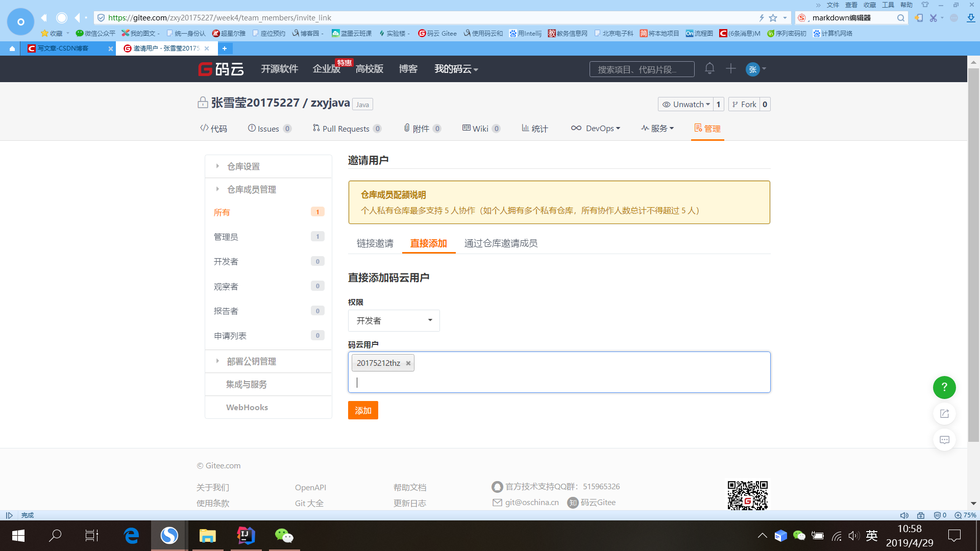Click the green help question mark button
The image size is (980, 551).
[944, 387]
